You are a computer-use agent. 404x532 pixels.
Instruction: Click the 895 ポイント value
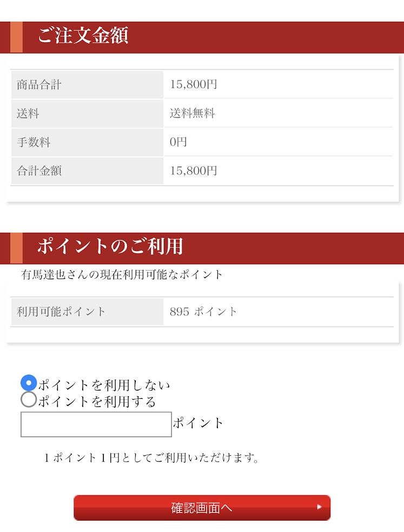coord(203,312)
